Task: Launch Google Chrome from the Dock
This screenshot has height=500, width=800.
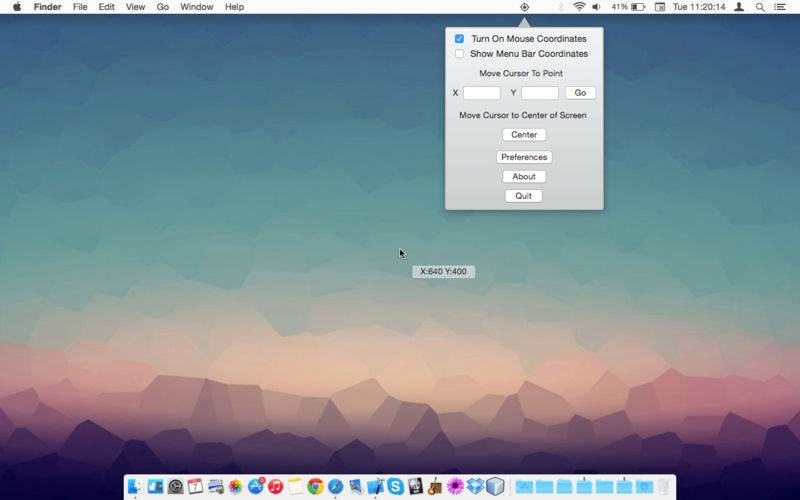Action: pos(315,486)
